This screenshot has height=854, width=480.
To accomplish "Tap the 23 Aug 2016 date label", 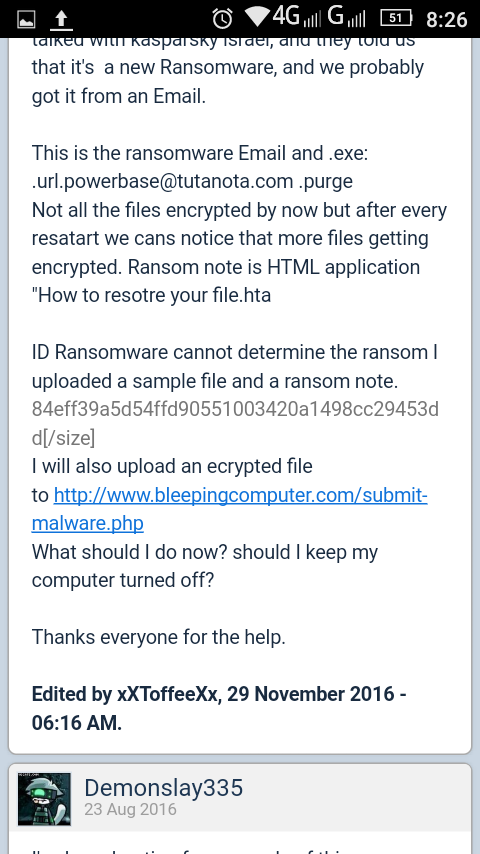I will coord(130,809).
